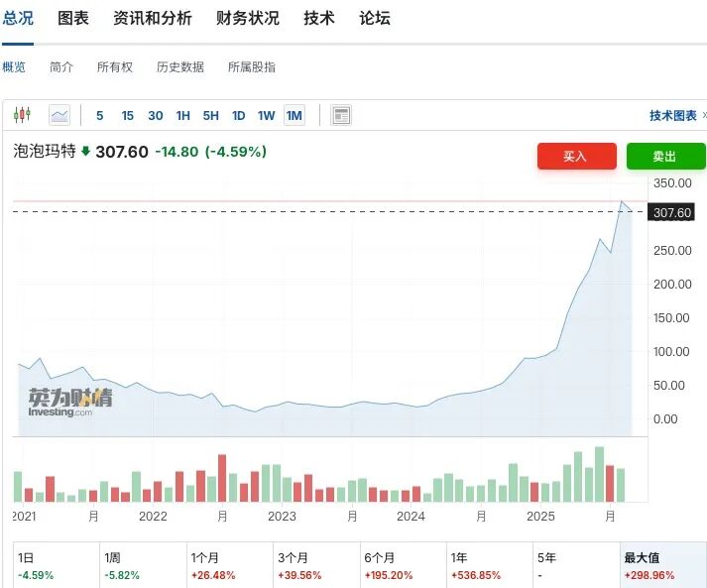Open the 论坛 tab
Screen dimensions: 707x588
[375, 18]
